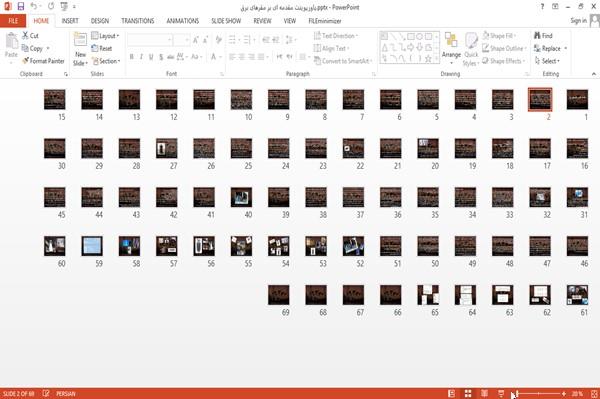Collapse the ribbon with the arrow
600x399 pixels.
pos(594,74)
